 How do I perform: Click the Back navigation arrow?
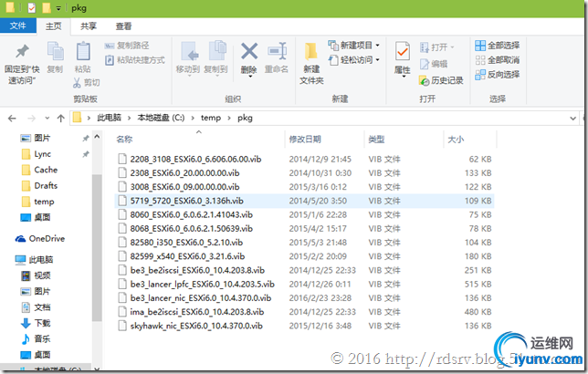pyautogui.click(x=12, y=119)
